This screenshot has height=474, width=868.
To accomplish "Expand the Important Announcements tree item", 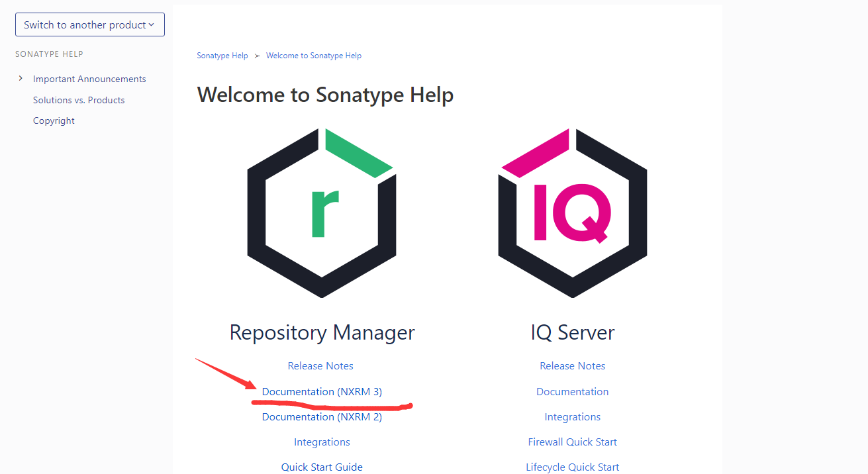I will pyautogui.click(x=21, y=78).
